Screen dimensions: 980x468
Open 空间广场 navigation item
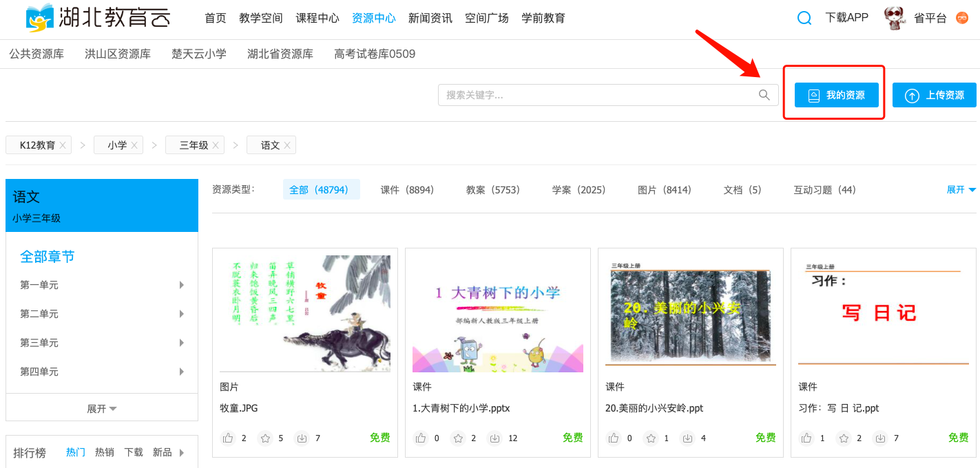click(487, 19)
